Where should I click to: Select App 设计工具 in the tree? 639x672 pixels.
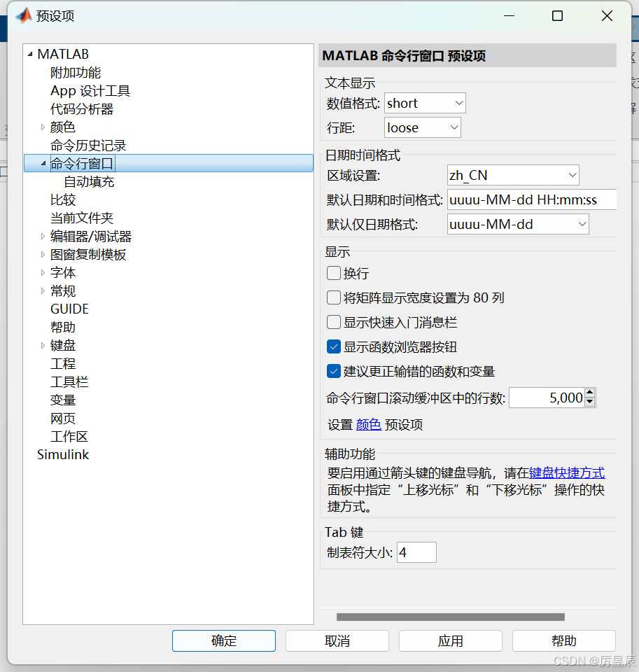[90, 91]
